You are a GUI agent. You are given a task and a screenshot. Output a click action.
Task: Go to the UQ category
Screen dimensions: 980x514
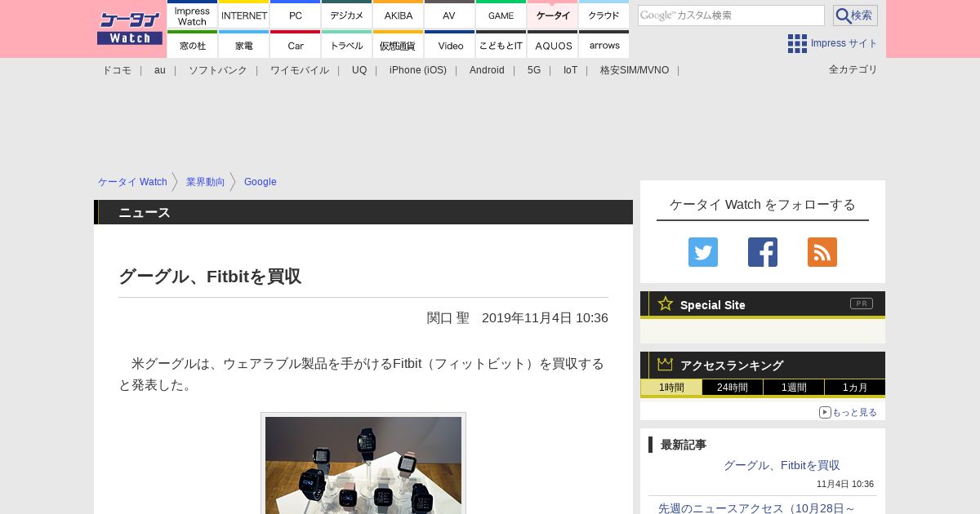(x=359, y=70)
